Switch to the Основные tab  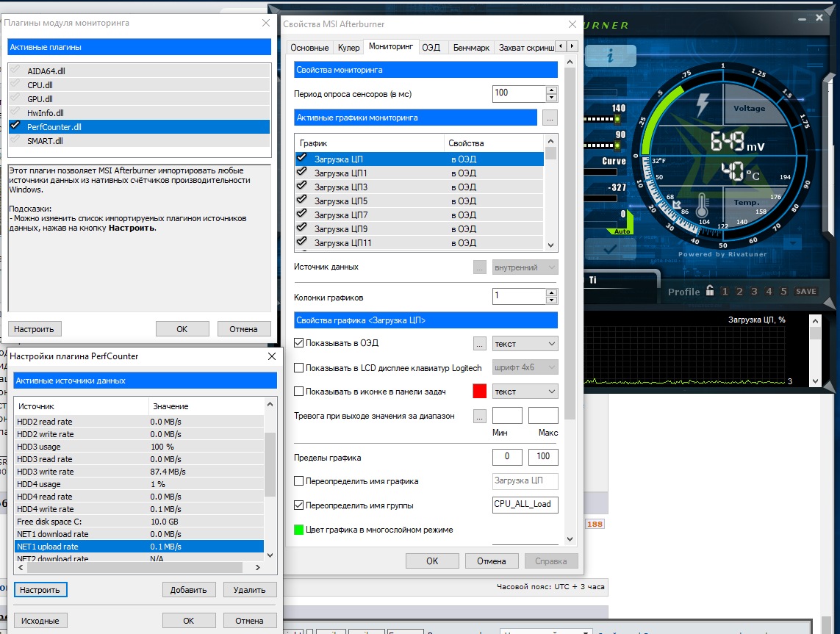point(309,48)
